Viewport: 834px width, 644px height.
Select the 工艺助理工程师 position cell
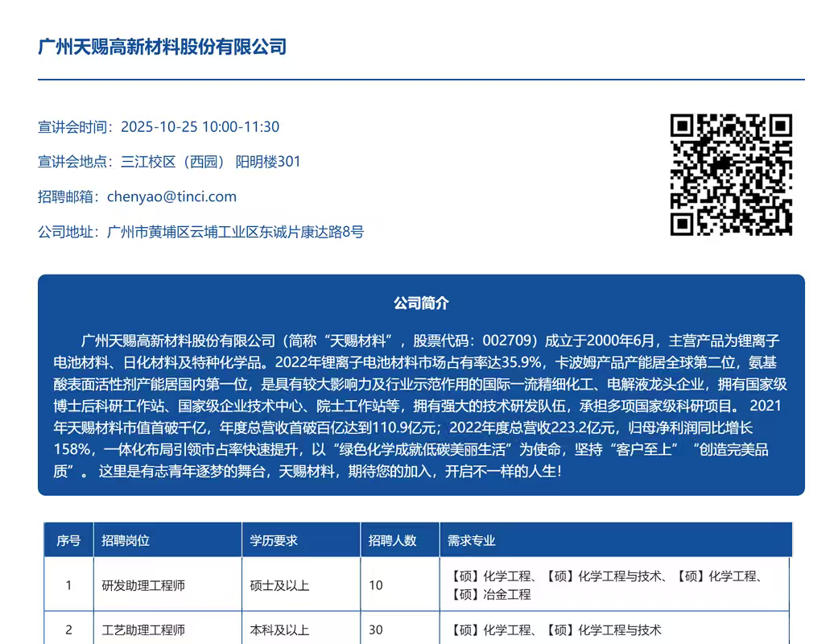pyautogui.click(x=143, y=630)
